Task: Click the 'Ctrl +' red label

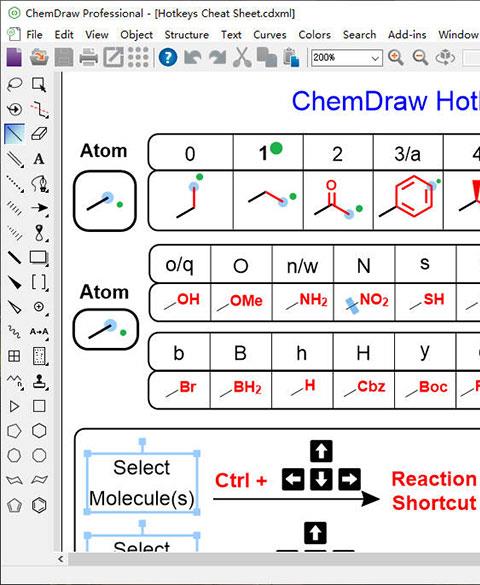Action: pyautogui.click(x=241, y=480)
